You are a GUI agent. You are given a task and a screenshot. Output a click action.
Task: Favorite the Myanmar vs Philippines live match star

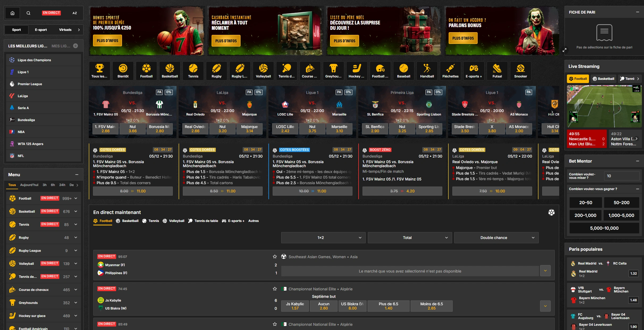point(275,257)
